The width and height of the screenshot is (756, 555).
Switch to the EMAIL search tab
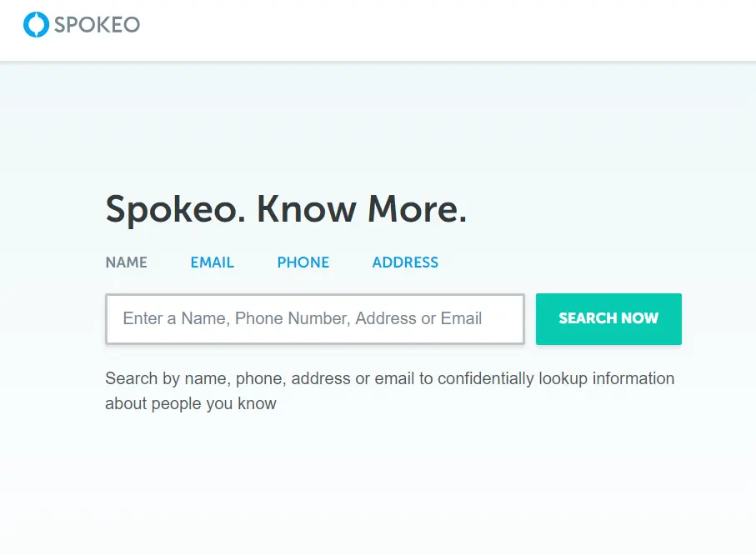[212, 262]
